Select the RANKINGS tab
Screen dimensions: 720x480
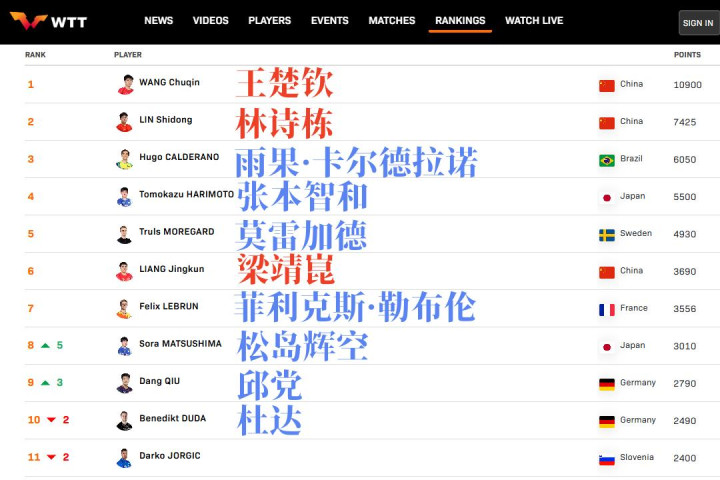(460, 21)
